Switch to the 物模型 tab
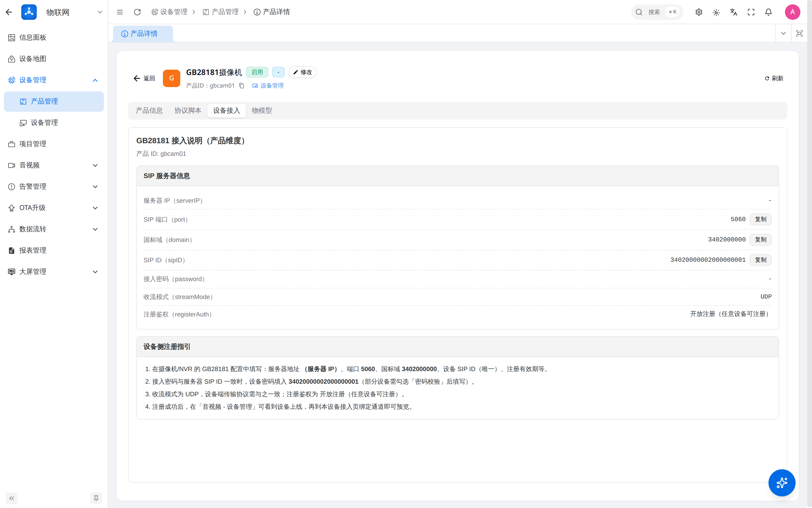 (262, 111)
